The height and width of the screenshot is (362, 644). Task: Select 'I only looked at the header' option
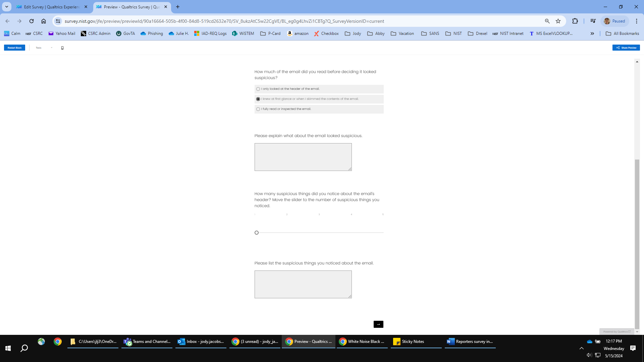pos(258,89)
